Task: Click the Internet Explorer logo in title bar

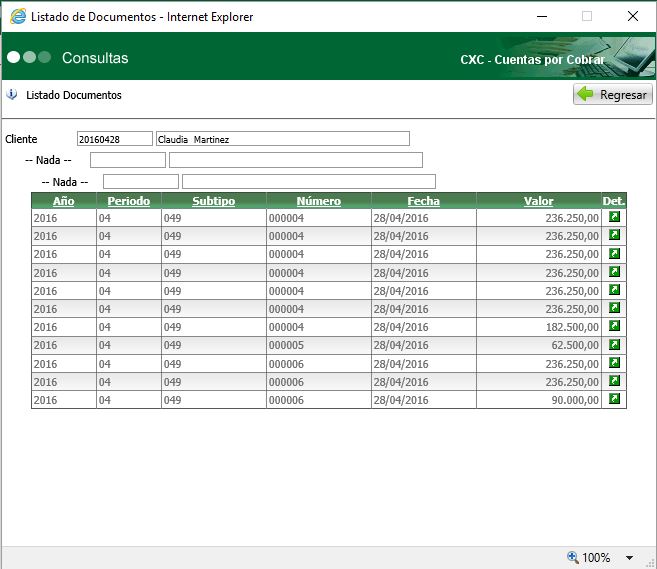Action: pos(18,16)
